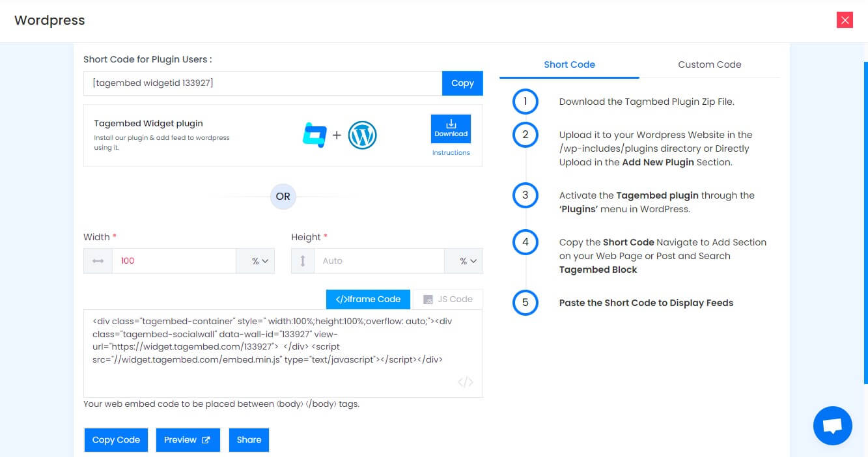Switch to the Custom Code tab

tap(709, 64)
